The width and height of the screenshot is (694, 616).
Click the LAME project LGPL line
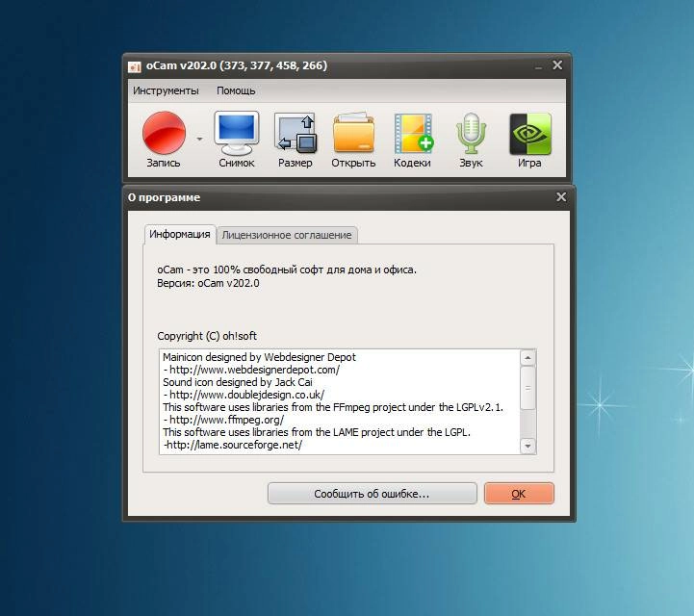coord(317,432)
